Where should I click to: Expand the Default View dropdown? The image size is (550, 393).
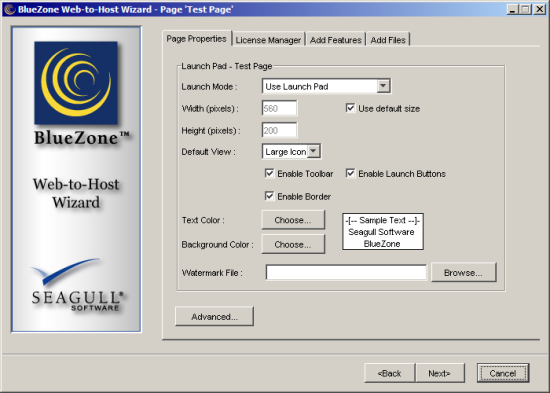point(314,151)
